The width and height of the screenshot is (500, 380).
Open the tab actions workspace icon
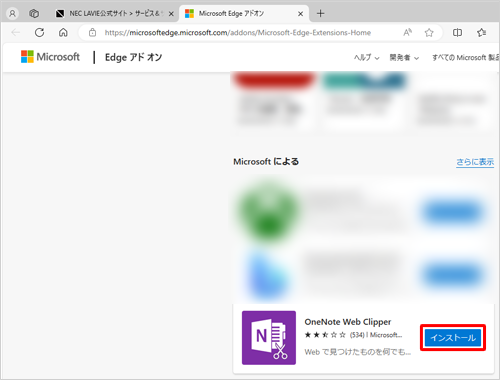34,14
